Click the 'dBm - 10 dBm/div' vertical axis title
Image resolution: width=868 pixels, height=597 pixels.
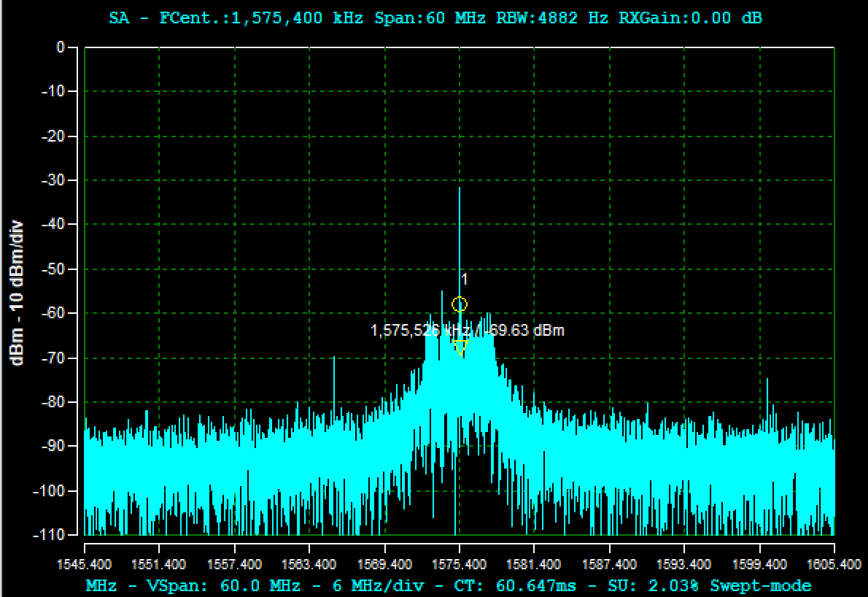[x=18, y=293]
